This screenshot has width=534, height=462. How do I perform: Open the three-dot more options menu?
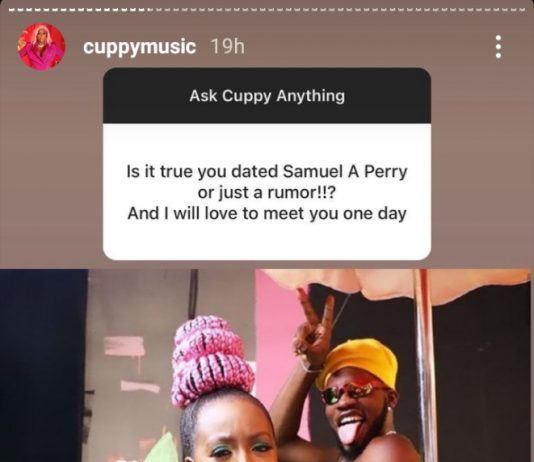[498, 47]
